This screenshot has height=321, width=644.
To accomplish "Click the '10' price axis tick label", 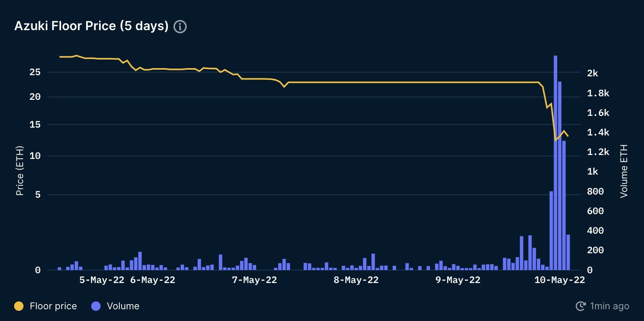I will [x=35, y=156].
